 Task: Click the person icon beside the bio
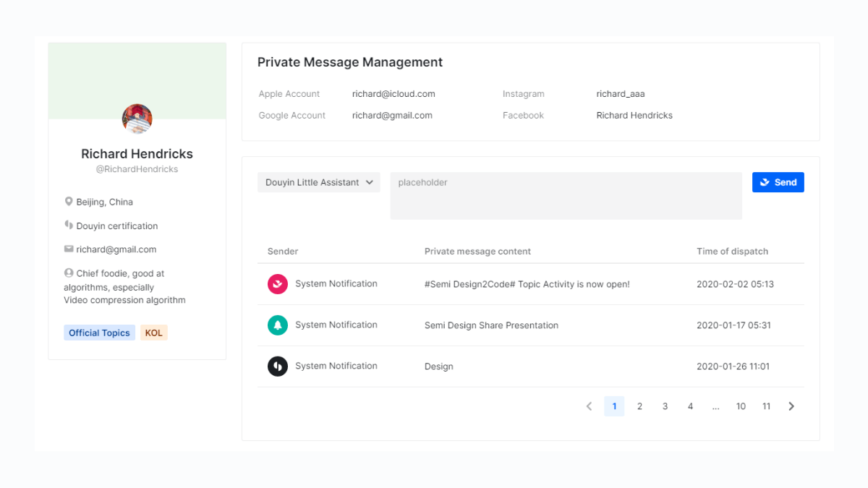69,273
